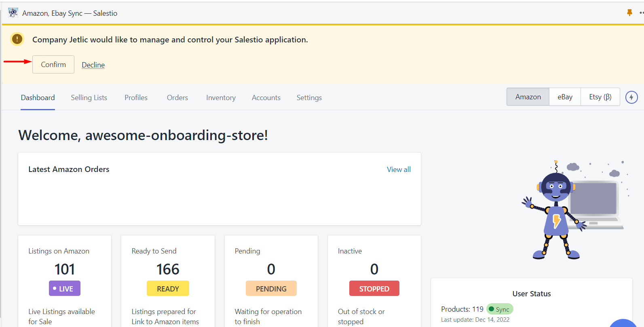
Task: Select the Amazon marketplace button
Action: tap(528, 97)
